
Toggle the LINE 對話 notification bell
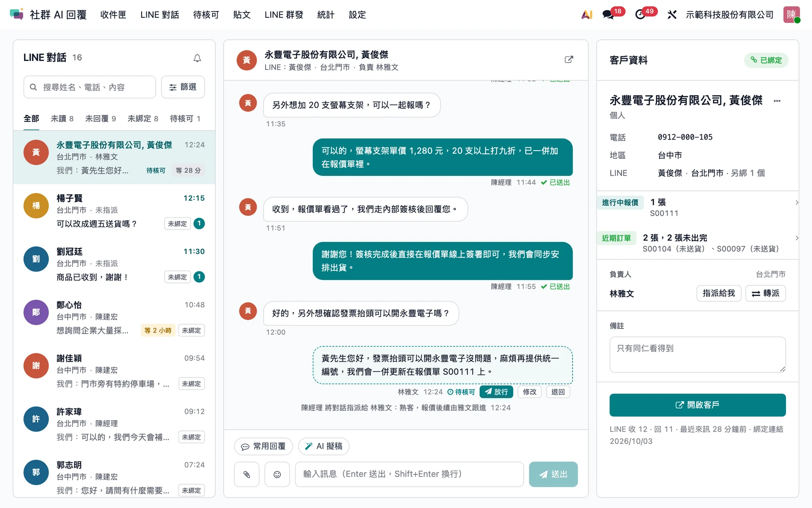click(197, 58)
